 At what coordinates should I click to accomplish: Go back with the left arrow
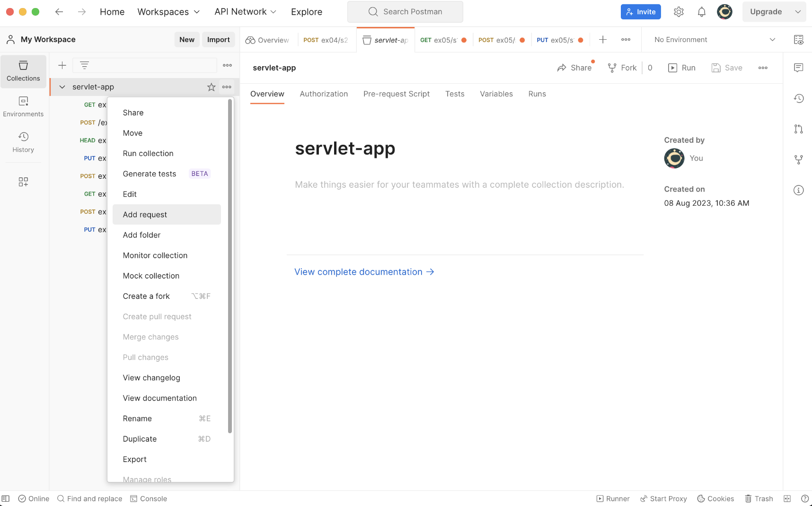59,12
